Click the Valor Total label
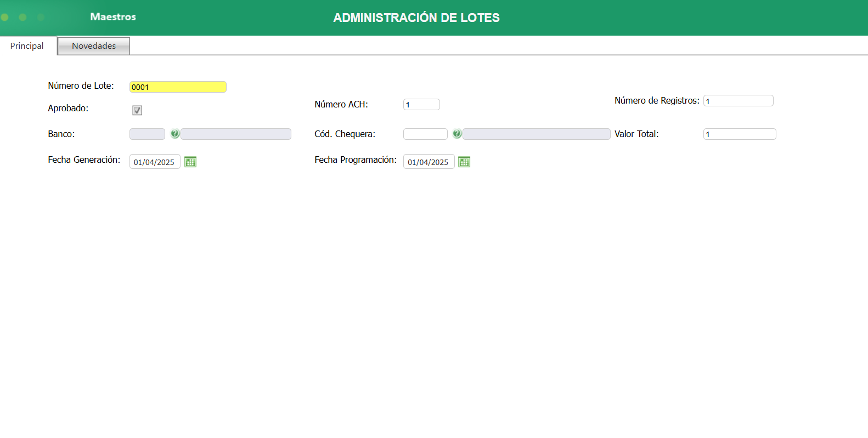 [x=636, y=134]
